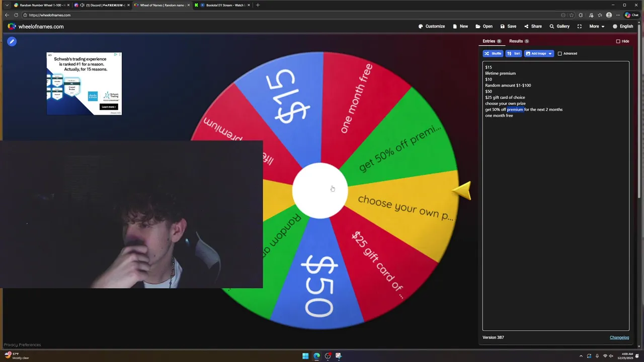This screenshot has width=644, height=362.
Task: Click the 'one month free' entry line
Action: tap(499, 116)
